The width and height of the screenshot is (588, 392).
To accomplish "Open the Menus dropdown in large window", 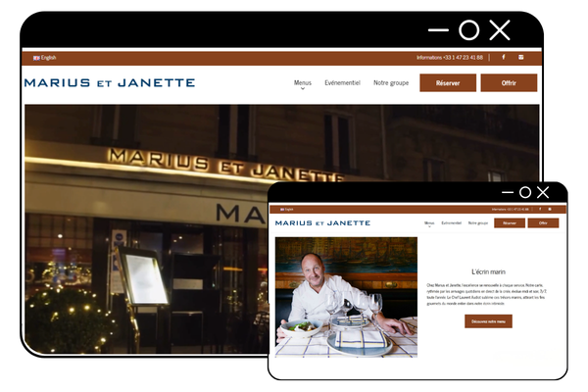I will [303, 83].
